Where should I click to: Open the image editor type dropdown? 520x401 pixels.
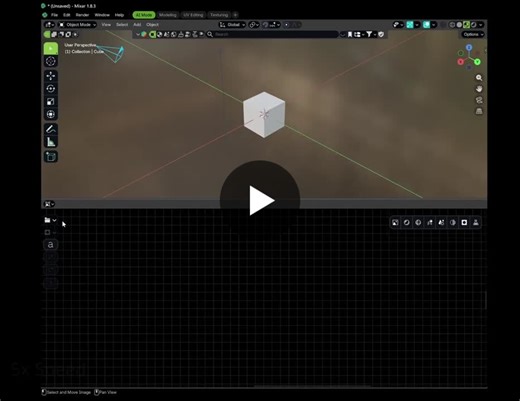point(49,204)
